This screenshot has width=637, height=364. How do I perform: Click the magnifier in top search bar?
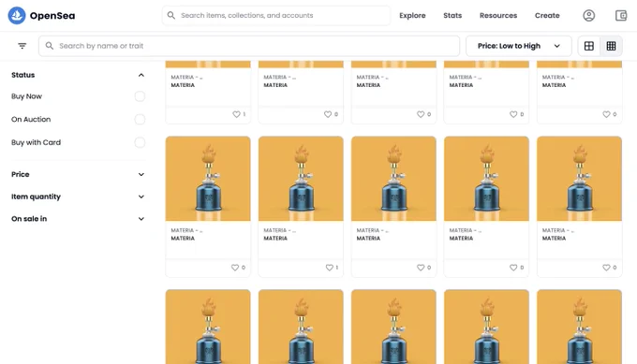point(171,15)
